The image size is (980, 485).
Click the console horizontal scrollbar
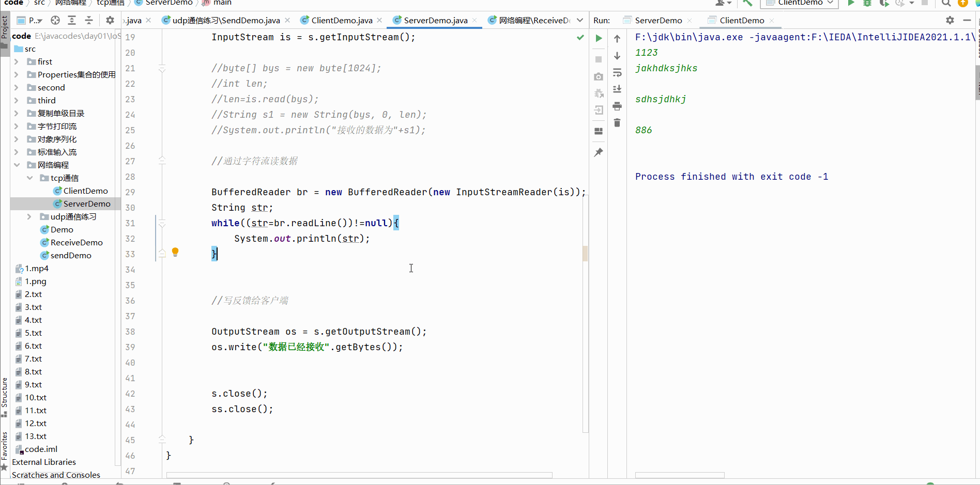point(680,475)
